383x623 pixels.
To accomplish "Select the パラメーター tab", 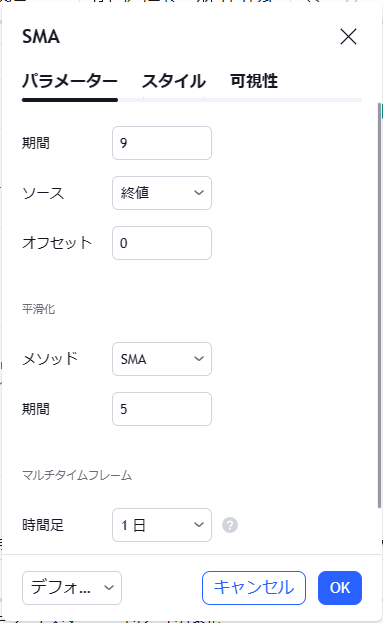I will pos(70,81).
